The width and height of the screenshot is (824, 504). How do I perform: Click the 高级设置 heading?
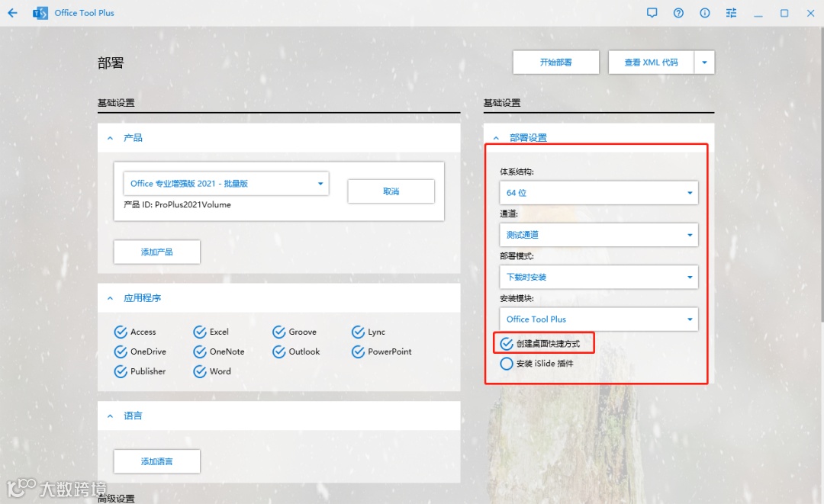[x=116, y=498]
